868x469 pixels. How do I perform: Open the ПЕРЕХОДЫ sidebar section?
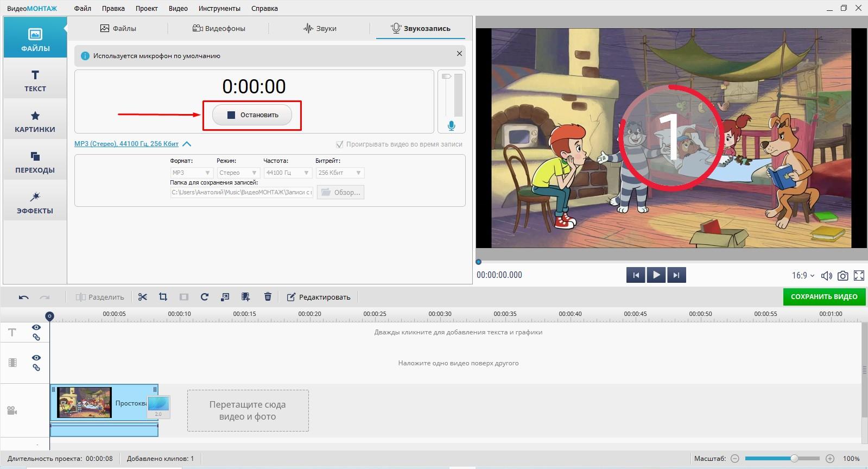35,161
